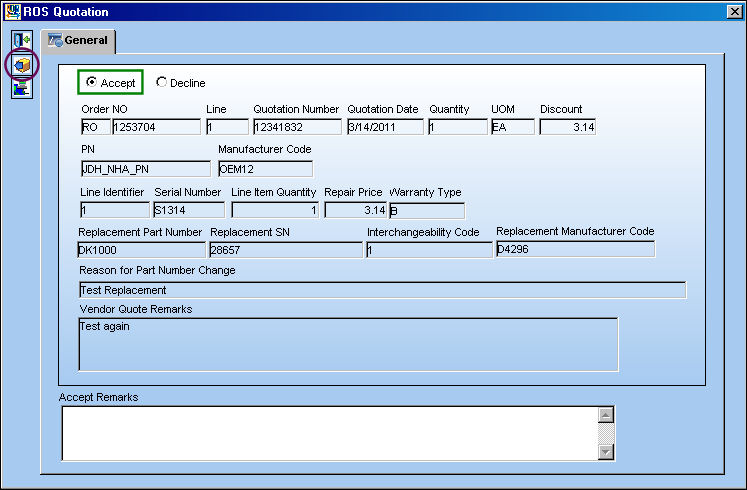747x490 pixels.
Task: Click the Replacement Manufacturer Code field D4296
Action: click(x=575, y=249)
